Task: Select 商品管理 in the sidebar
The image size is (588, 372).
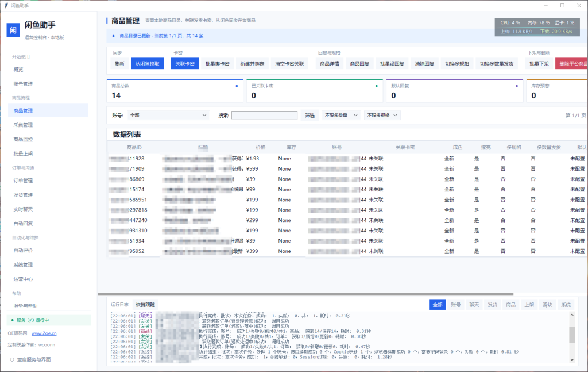Action: [48, 111]
